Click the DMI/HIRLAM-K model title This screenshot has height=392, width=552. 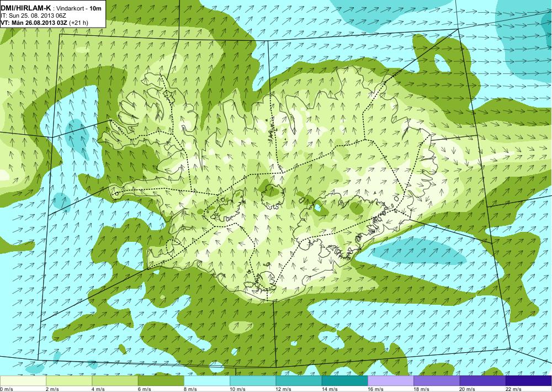tap(26, 7)
